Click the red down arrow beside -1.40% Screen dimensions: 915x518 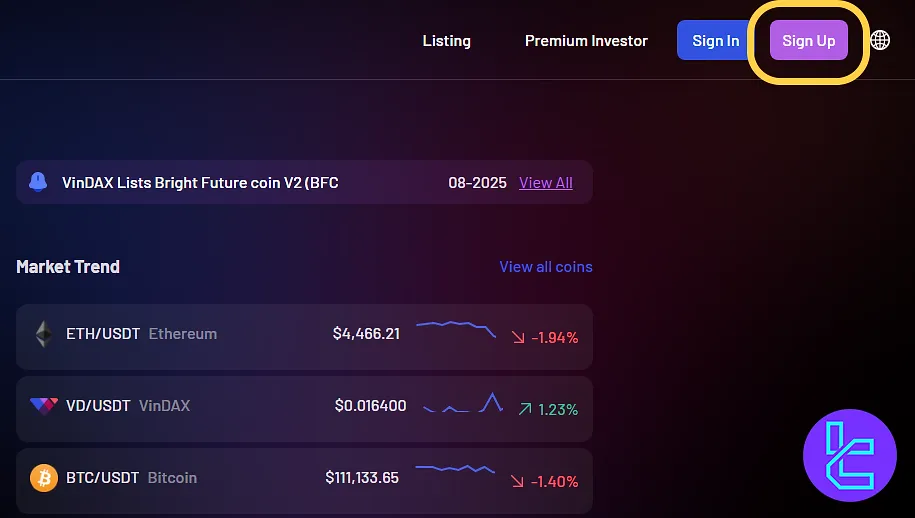pyautogui.click(x=518, y=481)
